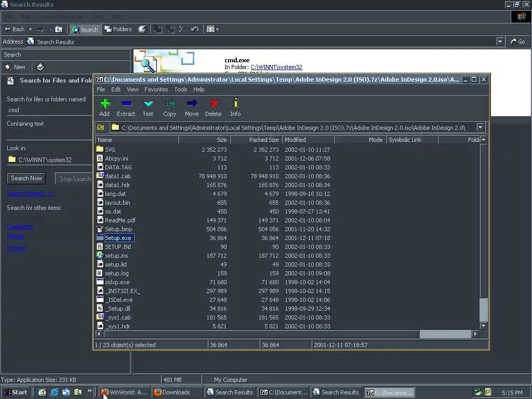
Task: Click the Mode column header
Action: 360,140
